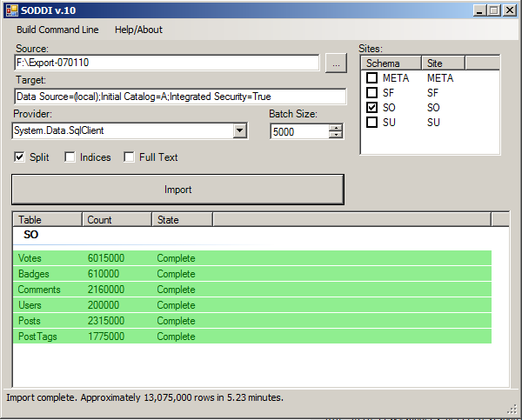The height and width of the screenshot is (420, 522).
Task: Click the Badges count 610000
Action: (x=104, y=274)
